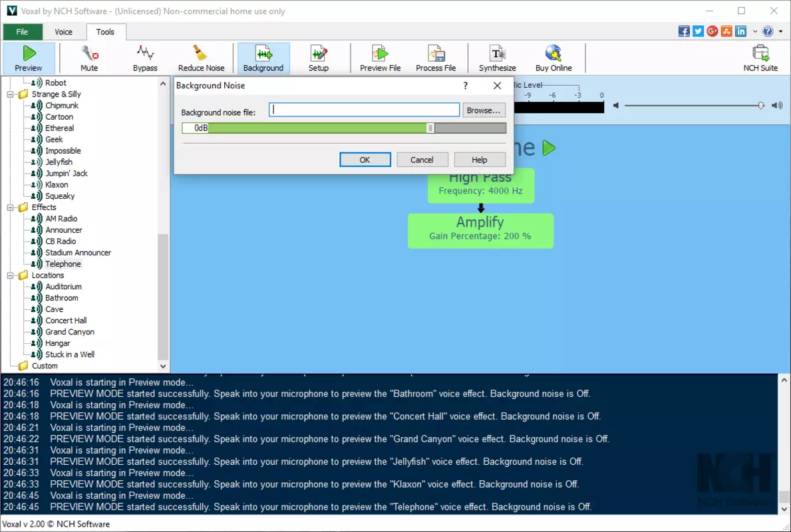791x532 pixels.
Task: Click the Preview toolbar button
Action: [28, 58]
